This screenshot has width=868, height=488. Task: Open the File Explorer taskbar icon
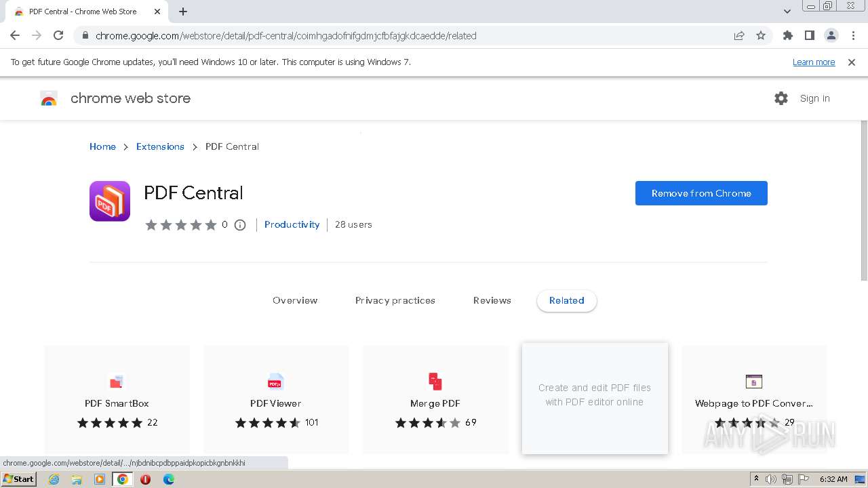(x=77, y=479)
